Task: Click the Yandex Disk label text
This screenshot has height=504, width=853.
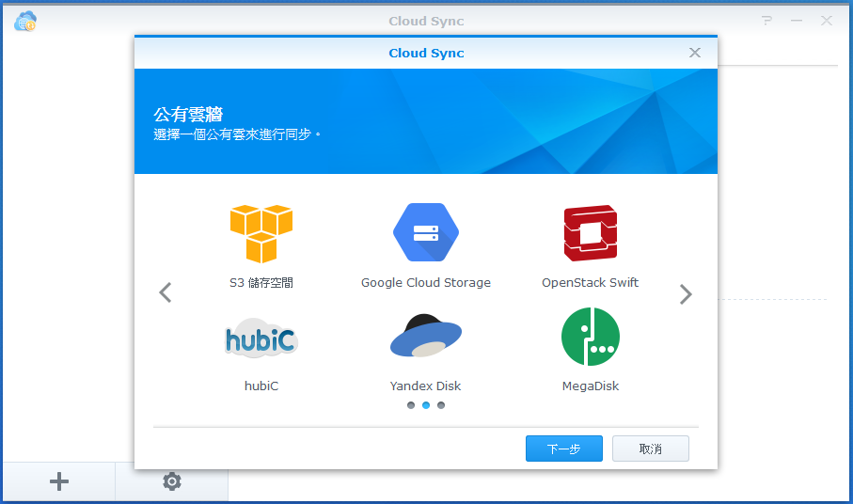Action: (x=425, y=386)
